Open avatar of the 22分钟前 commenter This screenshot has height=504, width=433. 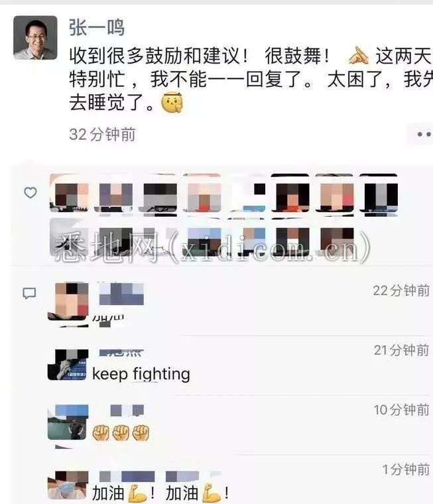point(68,301)
